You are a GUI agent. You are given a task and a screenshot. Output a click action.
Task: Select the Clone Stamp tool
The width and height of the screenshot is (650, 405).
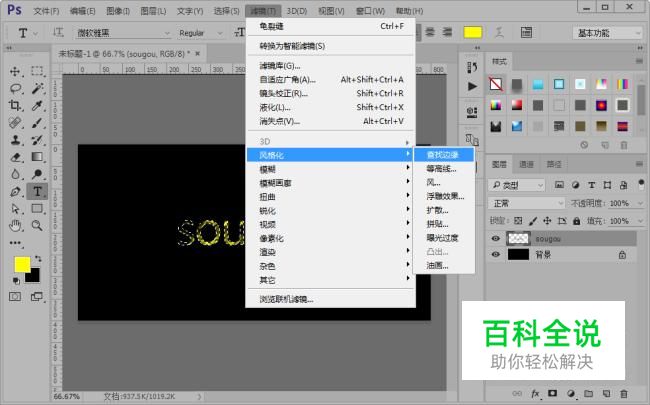(x=15, y=140)
